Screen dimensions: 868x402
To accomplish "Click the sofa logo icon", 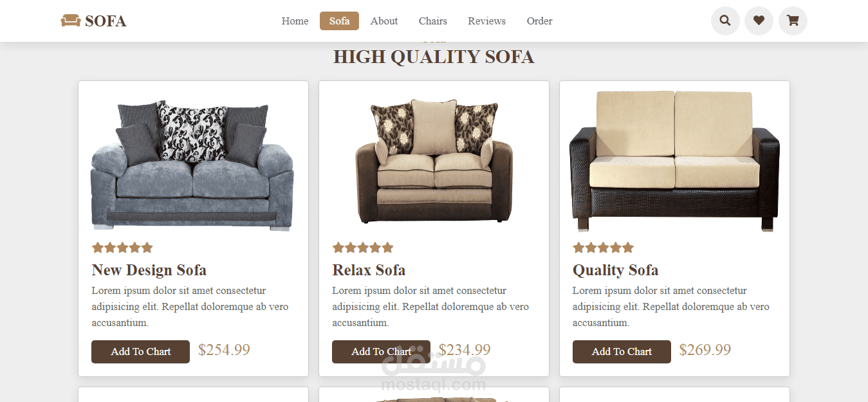I will (x=70, y=21).
